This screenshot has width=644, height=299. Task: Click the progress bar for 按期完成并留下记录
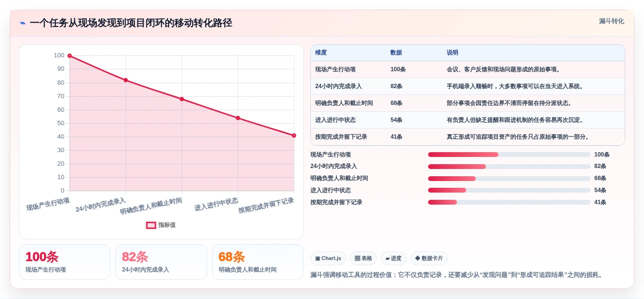[509, 202]
